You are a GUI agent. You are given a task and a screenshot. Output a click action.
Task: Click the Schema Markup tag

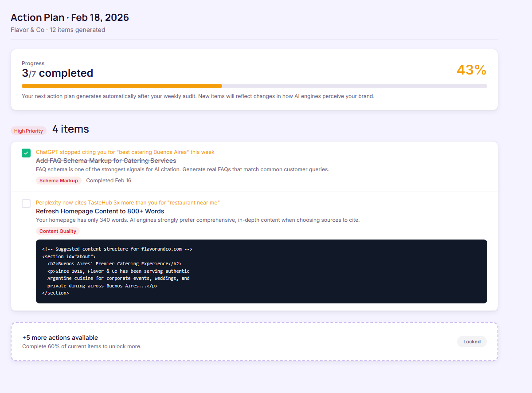coord(59,181)
